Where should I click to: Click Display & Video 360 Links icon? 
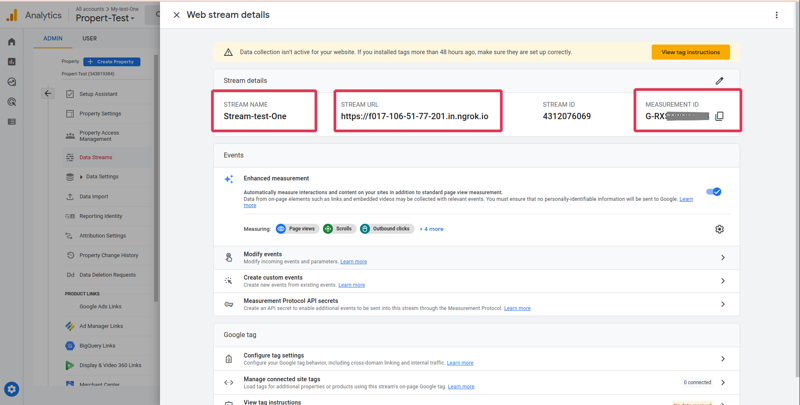click(70, 365)
